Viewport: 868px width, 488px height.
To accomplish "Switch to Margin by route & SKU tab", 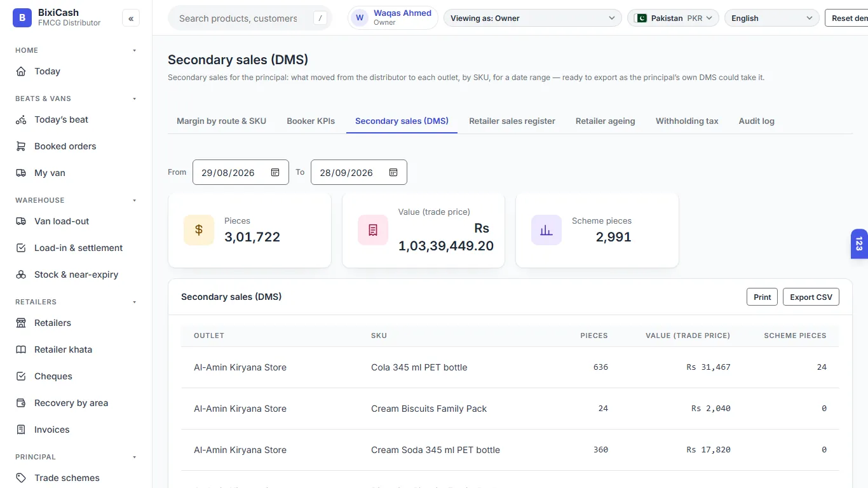I will (221, 121).
